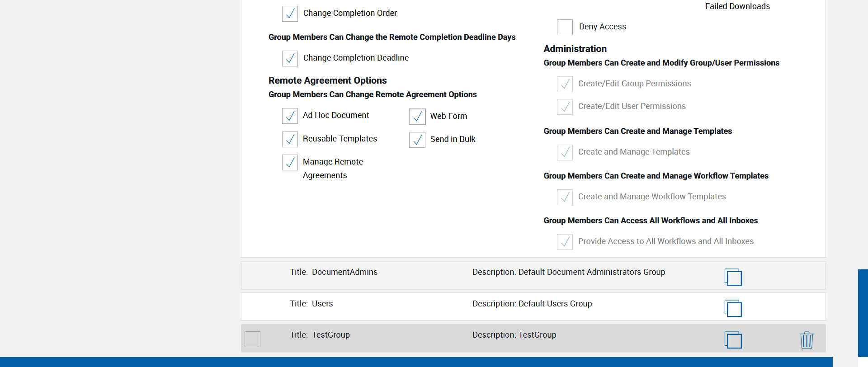Toggle Create/Edit Group Permissions checkbox
This screenshot has height=367, width=868.
[x=565, y=84]
